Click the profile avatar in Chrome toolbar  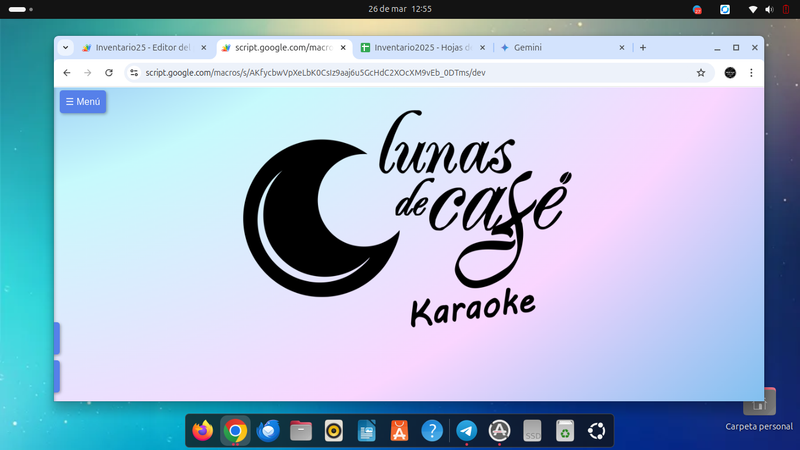730,73
